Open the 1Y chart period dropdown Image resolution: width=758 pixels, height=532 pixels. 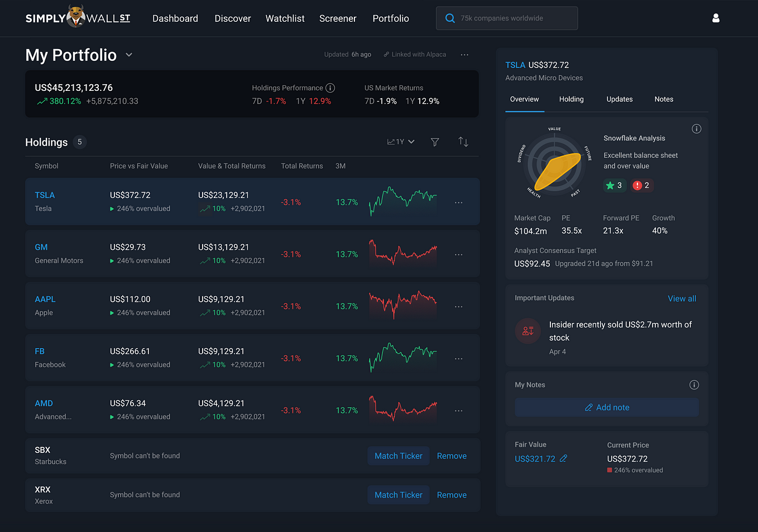tap(401, 142)
